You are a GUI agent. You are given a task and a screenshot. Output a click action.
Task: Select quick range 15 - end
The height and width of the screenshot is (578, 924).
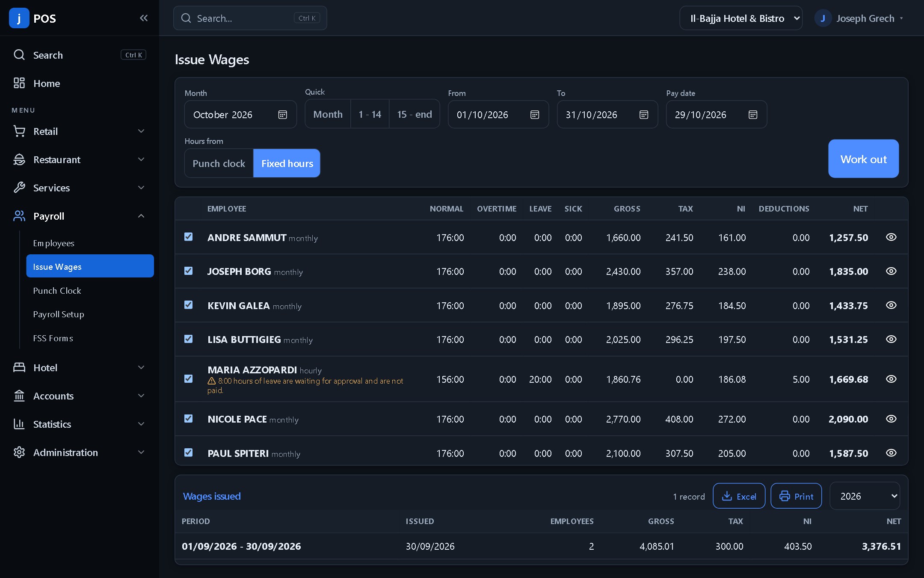[x=415, y=114]
